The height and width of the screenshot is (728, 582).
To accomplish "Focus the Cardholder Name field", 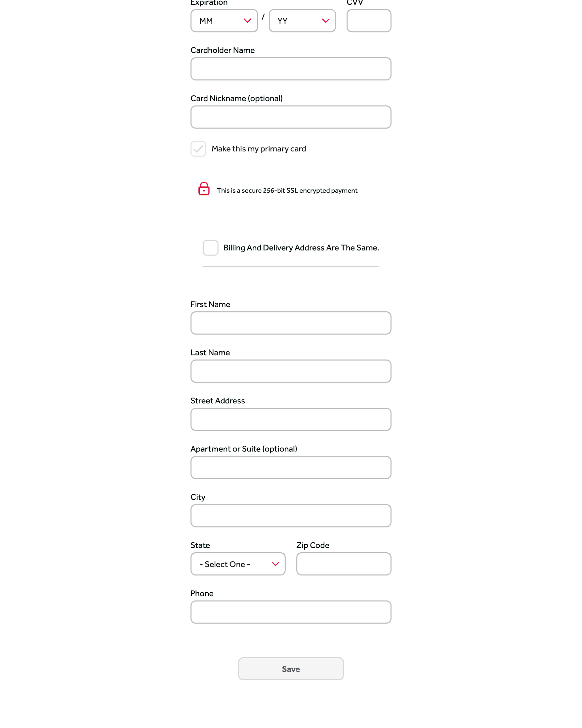I will coord(291,69).
